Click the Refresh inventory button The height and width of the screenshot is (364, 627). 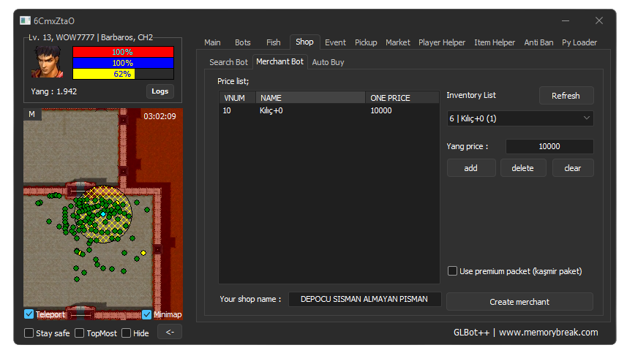(566, 96)
